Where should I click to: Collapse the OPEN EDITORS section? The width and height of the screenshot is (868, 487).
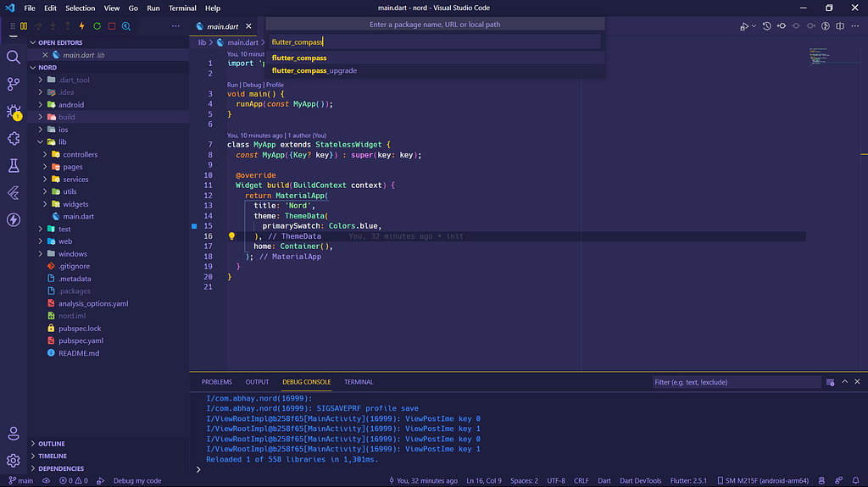pyautogui.click(x=33, y=42)
